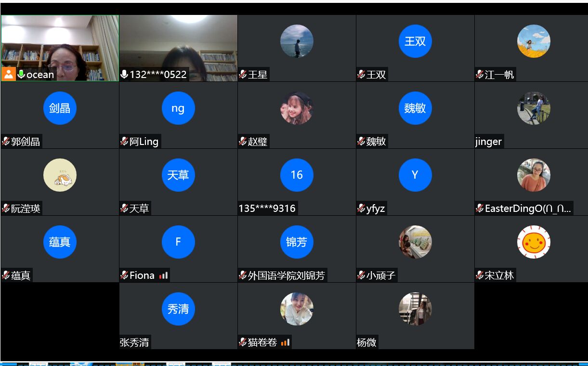588x366 pixels.
Task: Click the muted mic icon beside 阿Ling
Action: [x=124, y=142]
